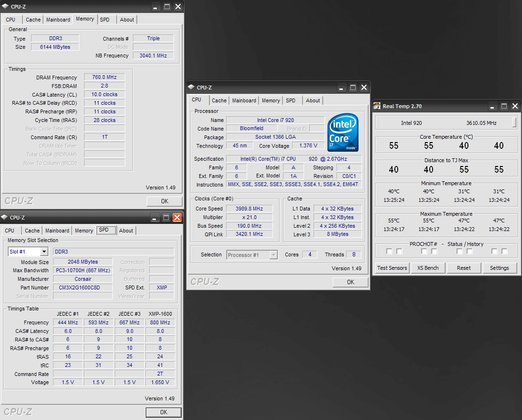Click the small button beside 3610.05 MHz in Real Temp

(x=514, y=122)
